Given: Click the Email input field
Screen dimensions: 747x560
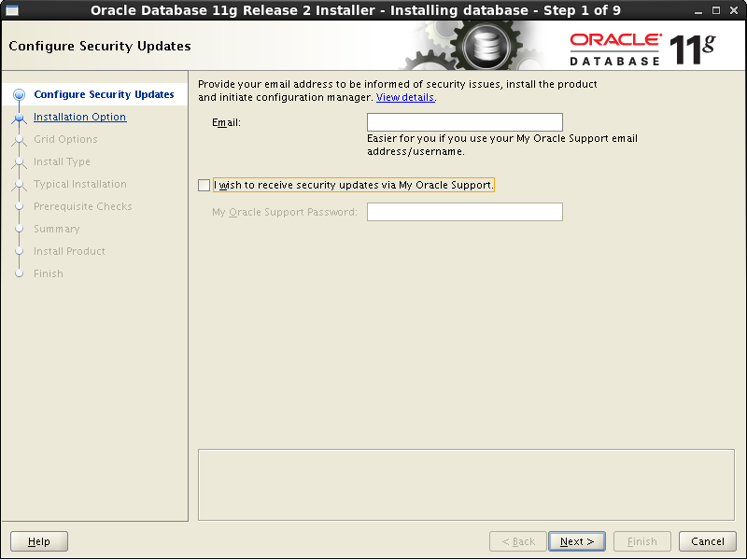Looking at the screenshot, I should coord(464,121).
